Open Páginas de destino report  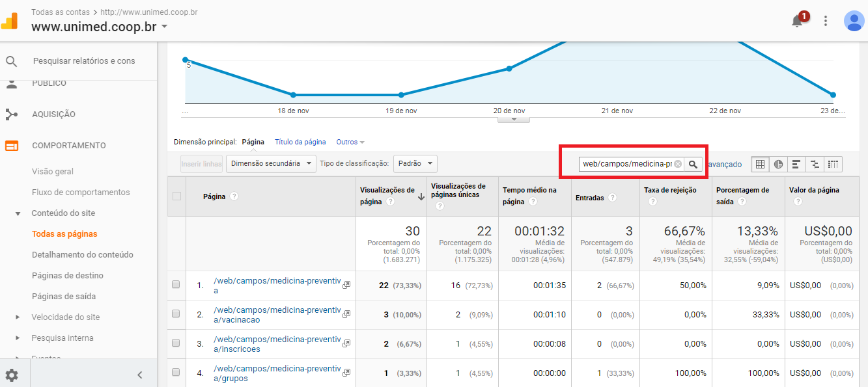(x=68, y=275)
